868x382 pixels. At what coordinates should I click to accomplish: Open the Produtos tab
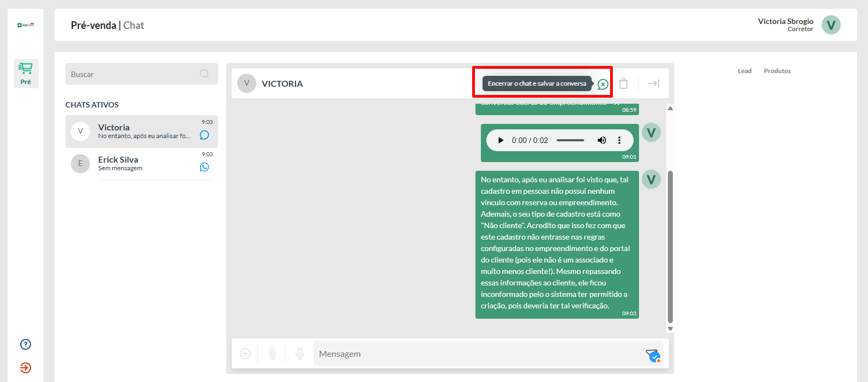[x=777, y=71]
